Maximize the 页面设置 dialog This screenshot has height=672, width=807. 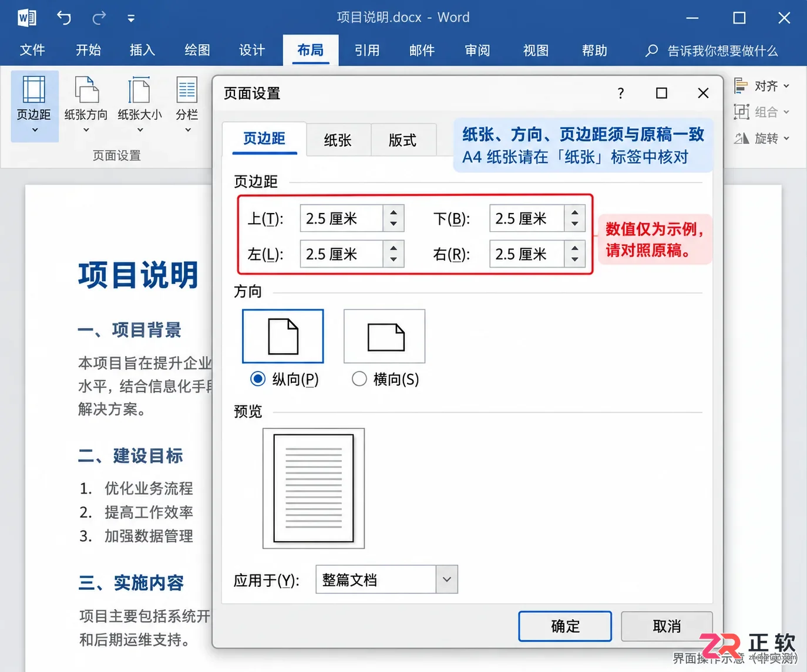(x=661, y=93)
